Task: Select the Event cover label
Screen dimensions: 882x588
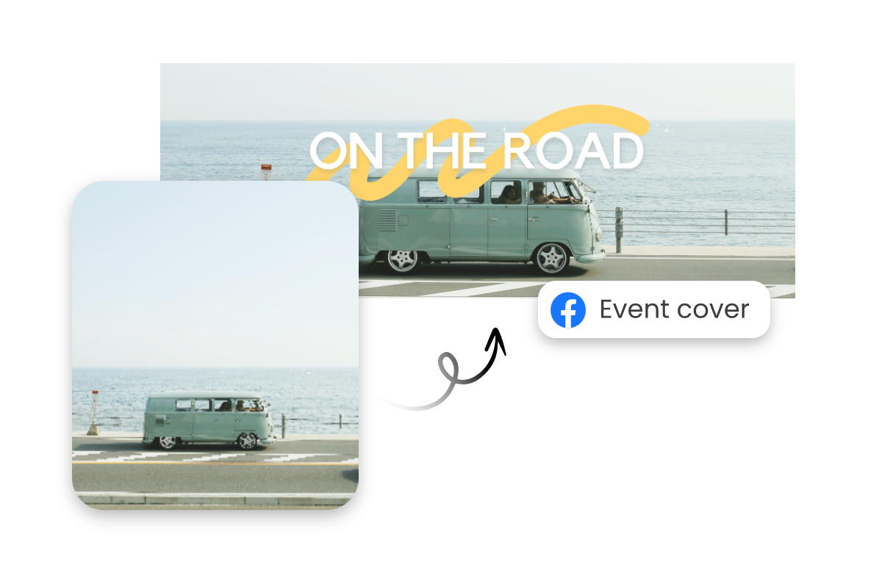Action: tap(674, 309)
